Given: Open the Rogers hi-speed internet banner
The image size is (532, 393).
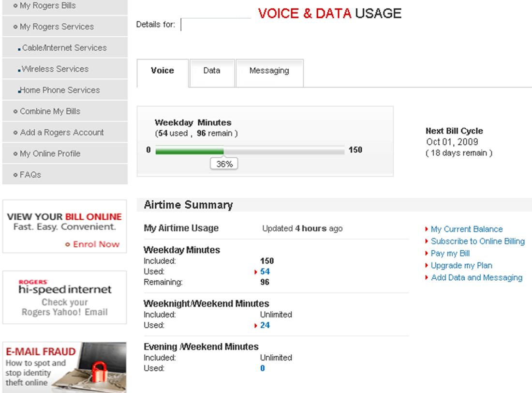Looking at the screenshot, I should [64, 298].
